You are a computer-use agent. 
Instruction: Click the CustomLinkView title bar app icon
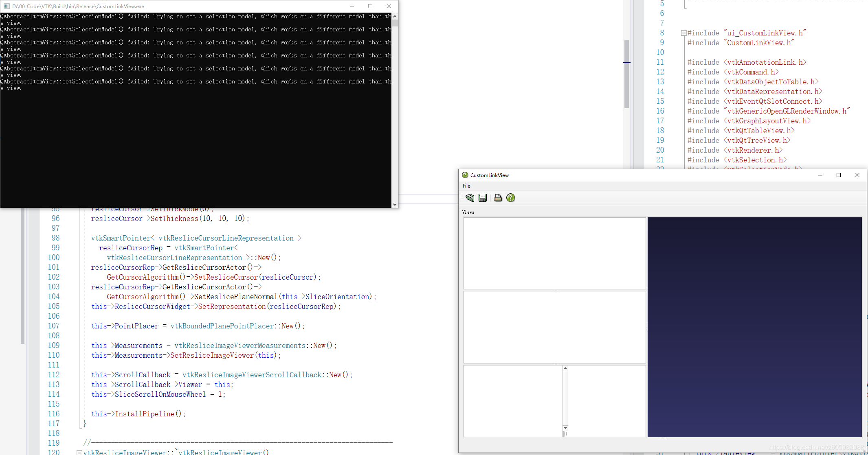[465, 175]
